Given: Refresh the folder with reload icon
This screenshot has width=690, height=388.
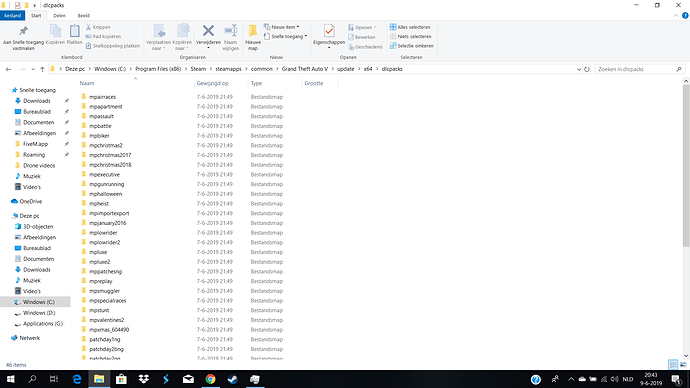Looking at the screenshot, I should (x=587, y=69).
